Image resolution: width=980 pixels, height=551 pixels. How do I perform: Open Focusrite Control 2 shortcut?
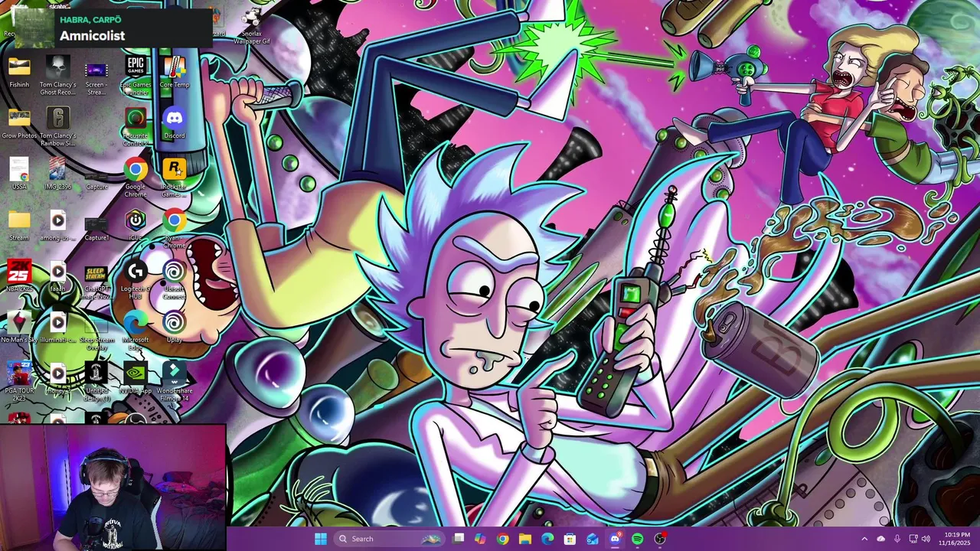pos(136,126)
